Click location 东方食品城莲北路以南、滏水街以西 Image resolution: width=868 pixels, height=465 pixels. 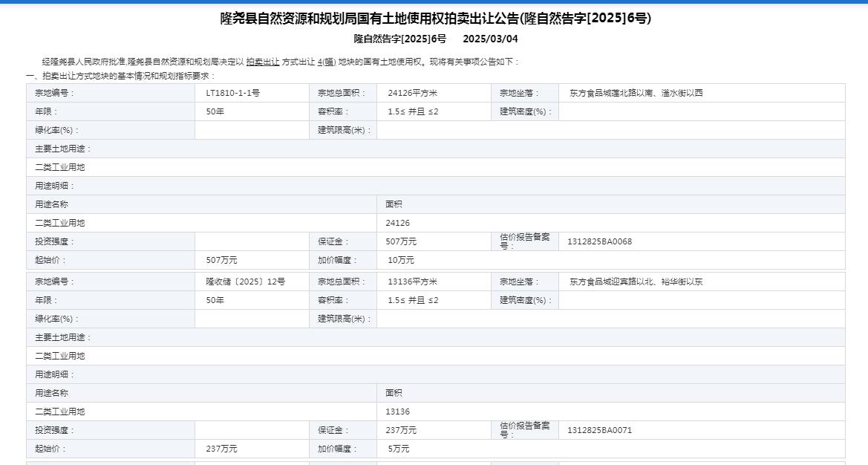point(636,94)
